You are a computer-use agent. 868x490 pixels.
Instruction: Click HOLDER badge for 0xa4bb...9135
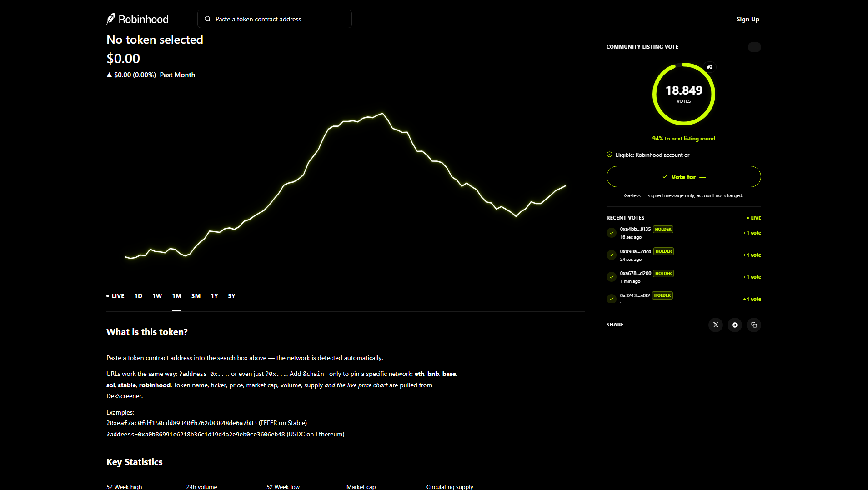(663, 230)
